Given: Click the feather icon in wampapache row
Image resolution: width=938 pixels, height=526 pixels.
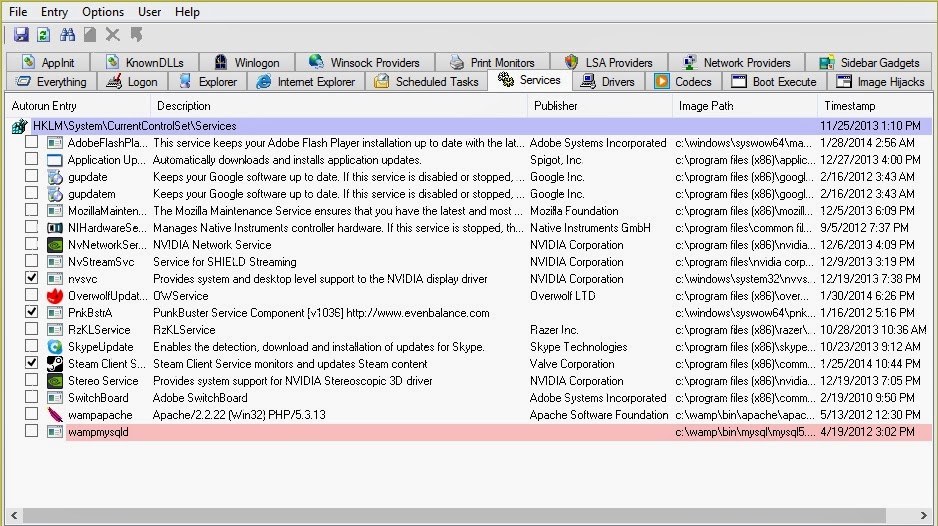Looking at the screenshot, I should [55, 415].
